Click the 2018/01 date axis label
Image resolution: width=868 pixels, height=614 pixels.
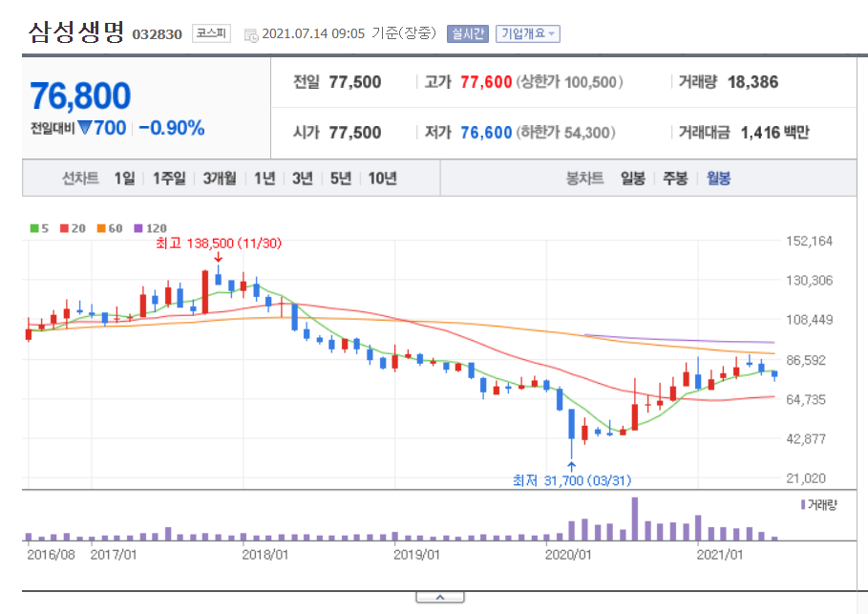tap(265, 555)
